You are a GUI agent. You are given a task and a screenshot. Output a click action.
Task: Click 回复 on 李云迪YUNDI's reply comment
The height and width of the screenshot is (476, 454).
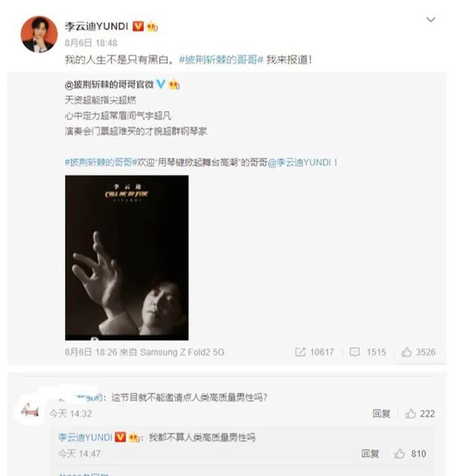(x=370, y=453)
